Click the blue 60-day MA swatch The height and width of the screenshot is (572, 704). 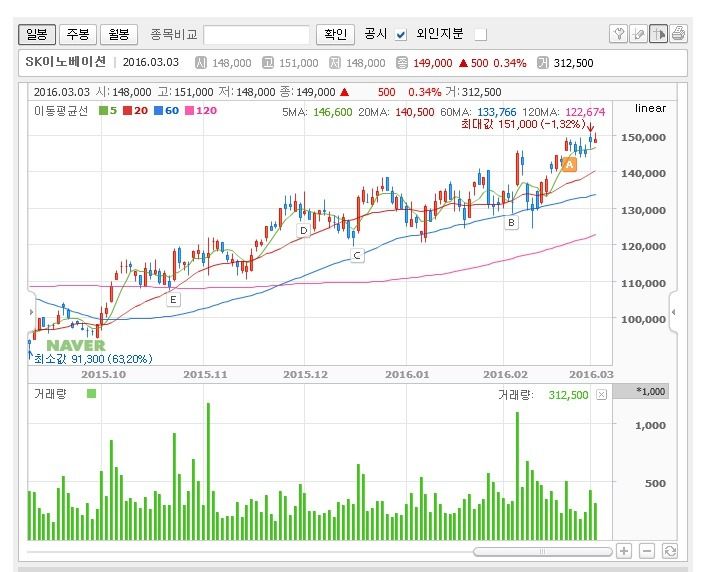(x=158, y=110)
